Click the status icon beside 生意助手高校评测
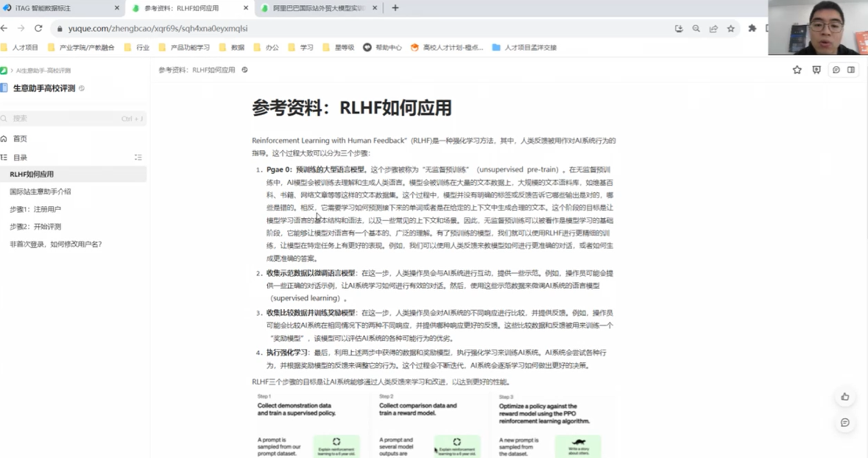This screenshot has width=868, height=458. [82, 88]
